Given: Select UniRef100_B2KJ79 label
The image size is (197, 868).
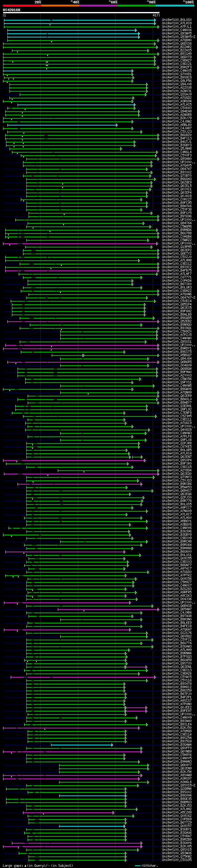Looking at the screenshot, I should click(177, 118).
